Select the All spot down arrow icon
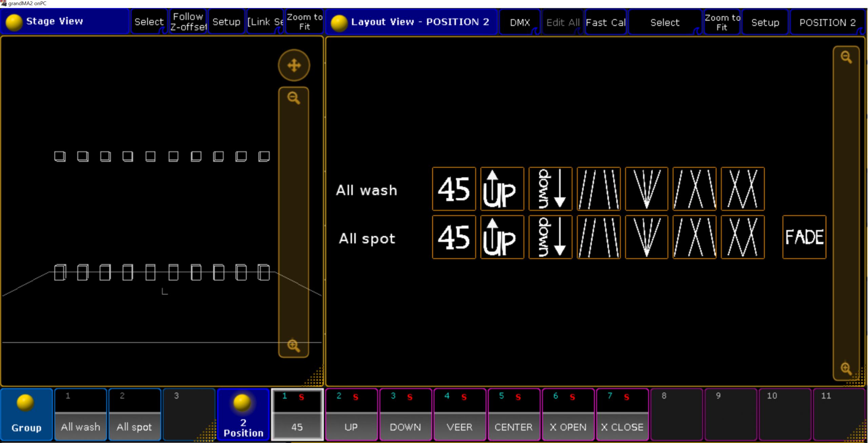Screen dimensions: 868x443 tap(550, 237)
